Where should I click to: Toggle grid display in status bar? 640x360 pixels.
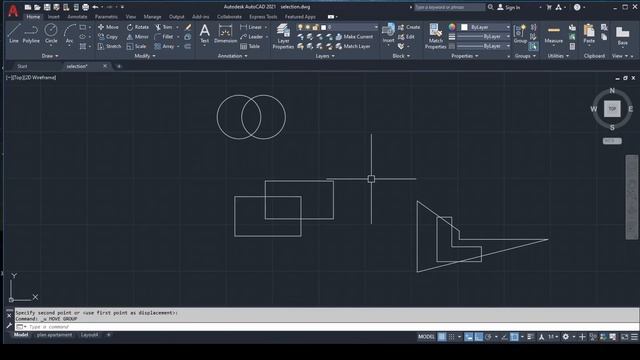[x=442, y=337]
